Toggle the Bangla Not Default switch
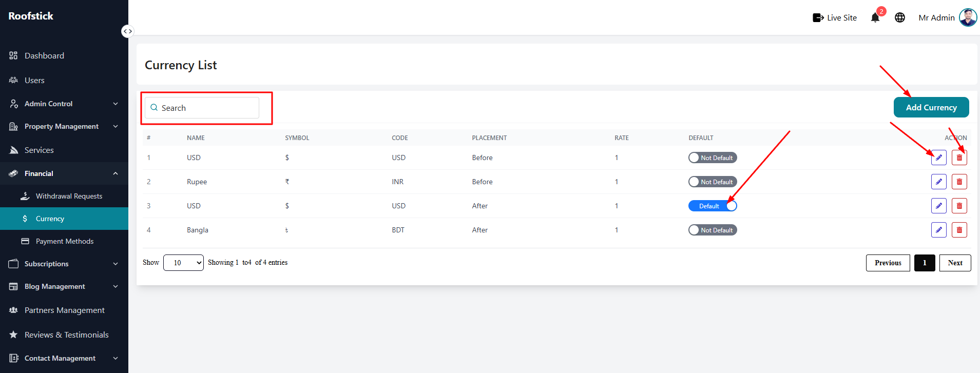 point(713,230)
